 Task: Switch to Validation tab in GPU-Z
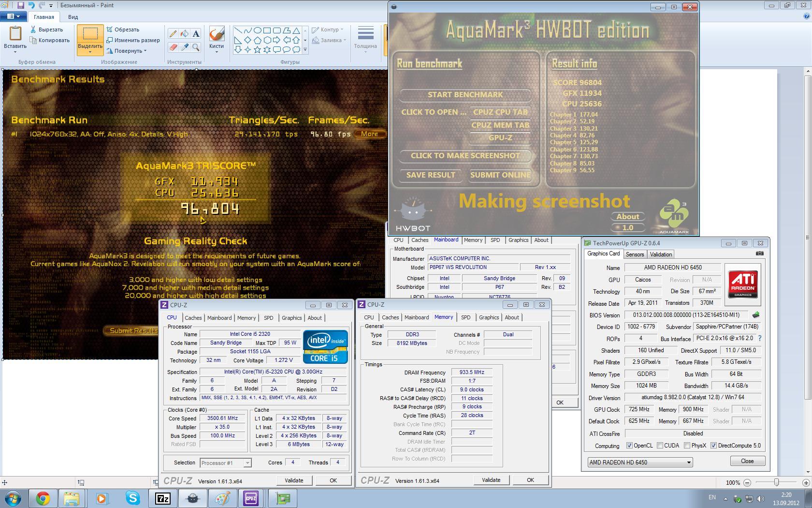[661, 254]
